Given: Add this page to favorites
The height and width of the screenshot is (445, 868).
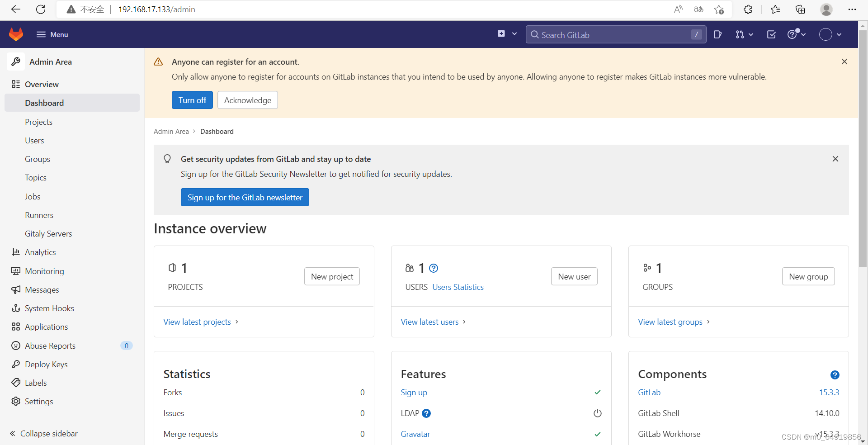Looking at the screenshot, I should coord(719,9).
